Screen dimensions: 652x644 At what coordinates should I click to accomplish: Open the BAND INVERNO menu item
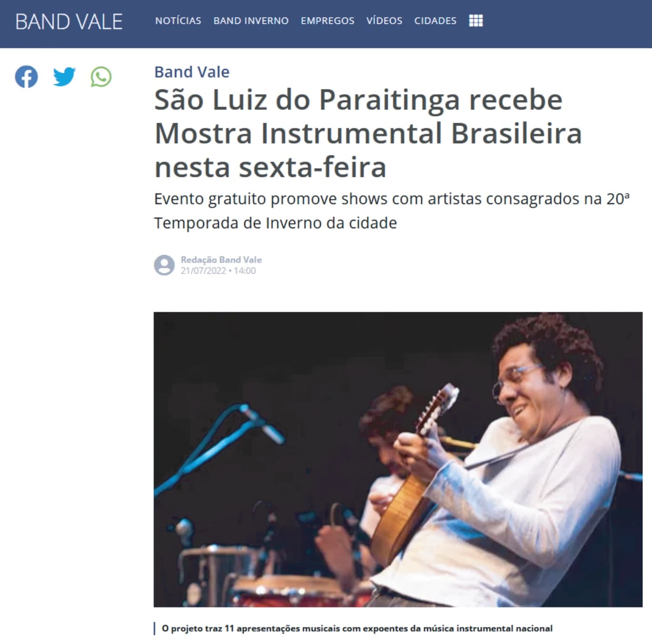[x=251, y=21]
